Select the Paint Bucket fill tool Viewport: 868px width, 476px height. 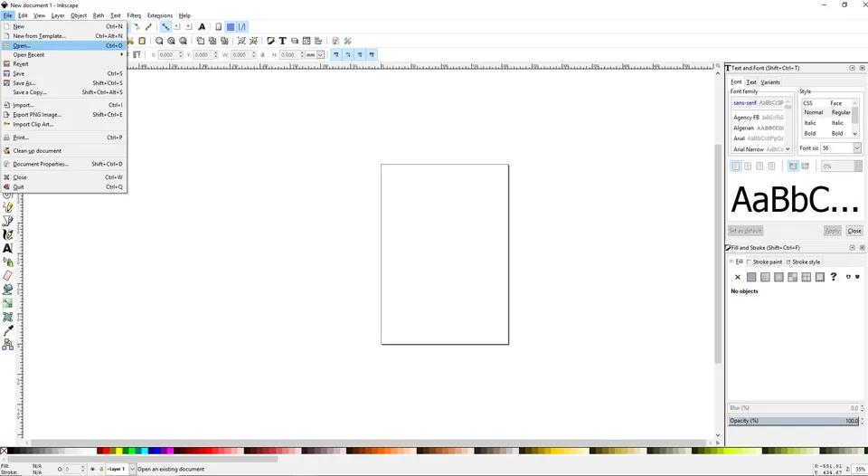[8, 290]
